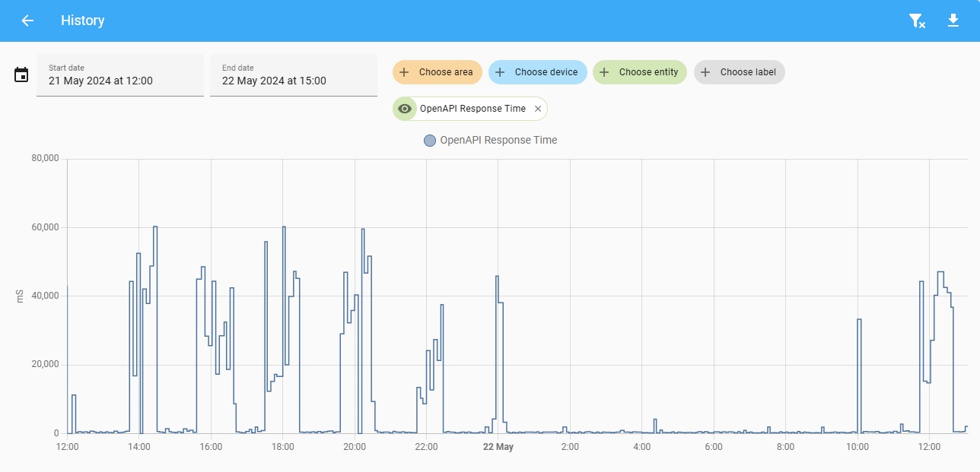Click the OpenAPI Response Time chip label
980x472 pixels.
coord(473,109)
